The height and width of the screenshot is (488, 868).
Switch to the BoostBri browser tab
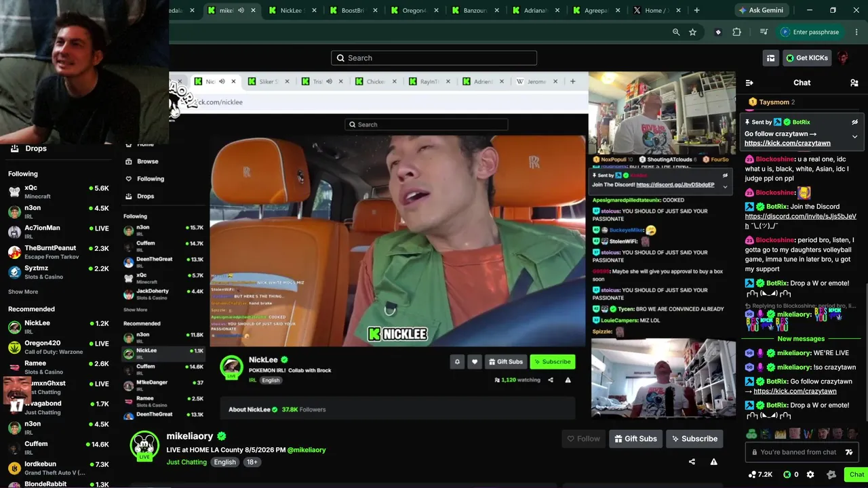click(353, 10)
